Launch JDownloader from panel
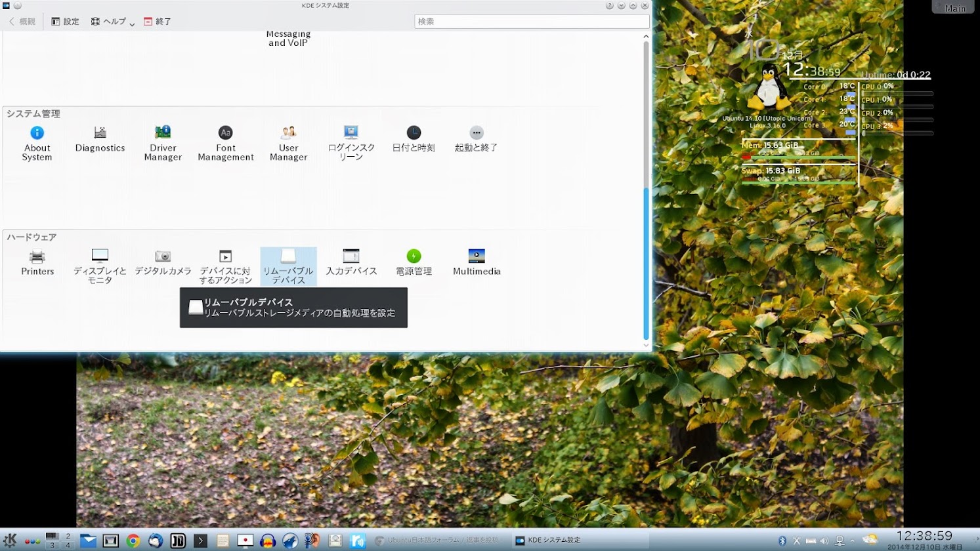 tap(178, 541)
